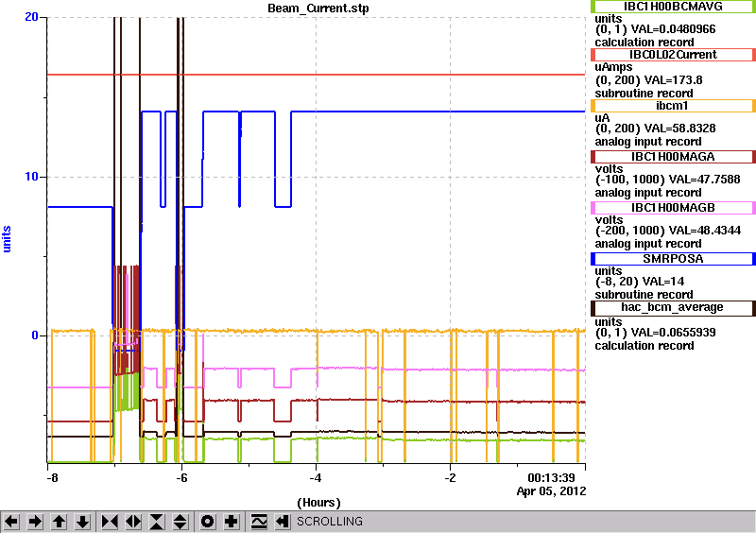Select the IBC1H00MAGA curve in the legend

[x=673, y=157]
